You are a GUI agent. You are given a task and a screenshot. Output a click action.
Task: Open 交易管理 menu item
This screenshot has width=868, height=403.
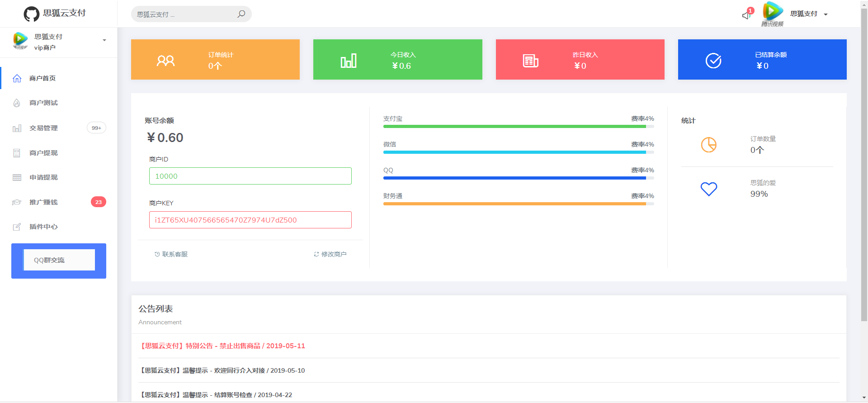(x=43, y=128)
